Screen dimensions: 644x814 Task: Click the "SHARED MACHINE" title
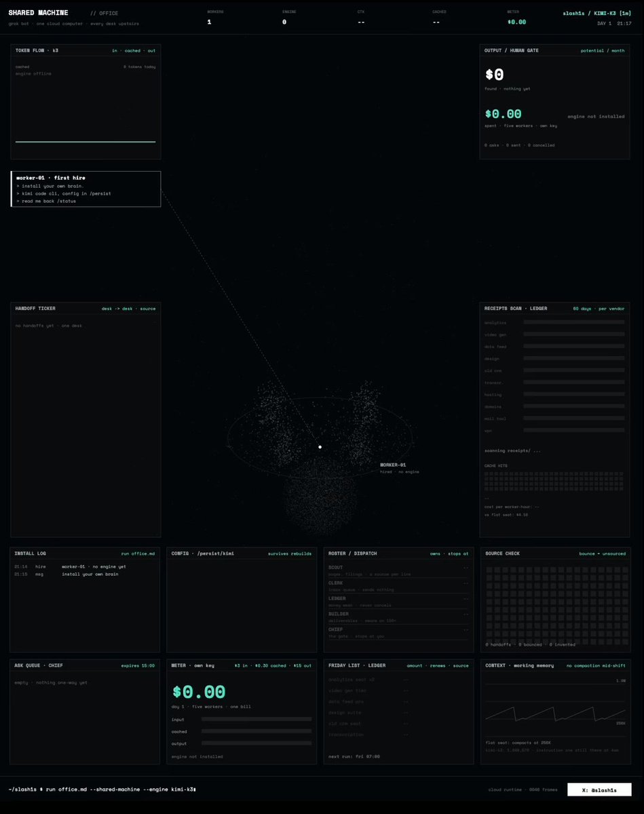coord(38,13)
